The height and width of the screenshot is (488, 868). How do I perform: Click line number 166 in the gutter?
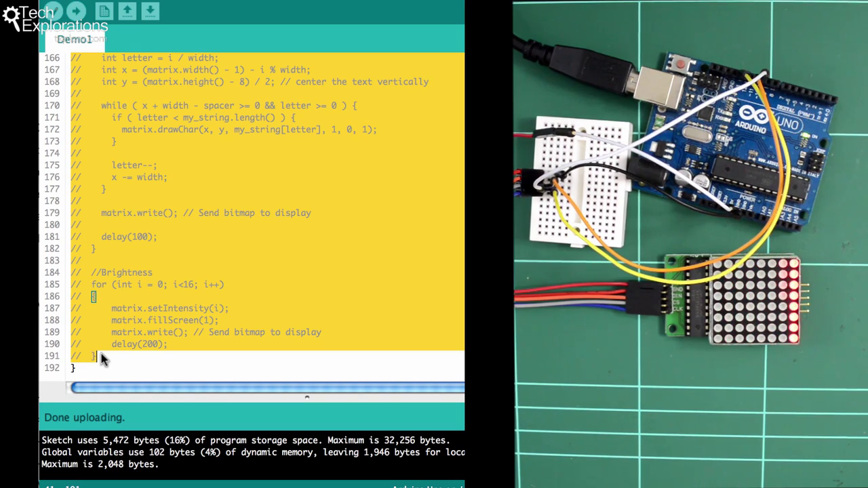coord(52,58)
